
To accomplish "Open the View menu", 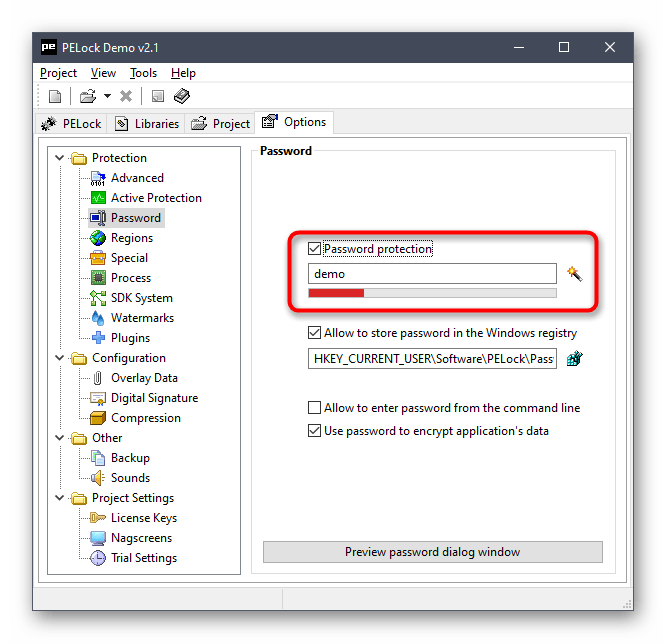I will (103, 73).
